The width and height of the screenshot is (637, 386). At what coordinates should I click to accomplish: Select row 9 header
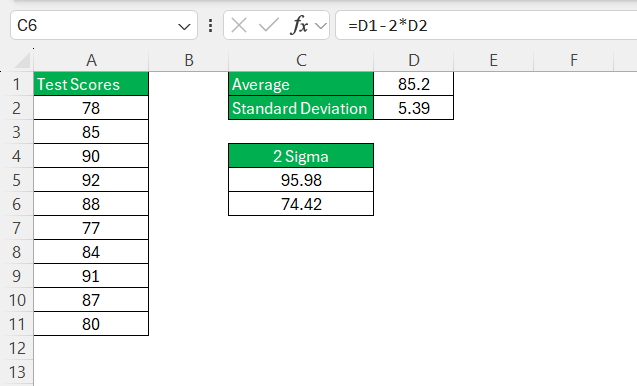coord(16,276)
